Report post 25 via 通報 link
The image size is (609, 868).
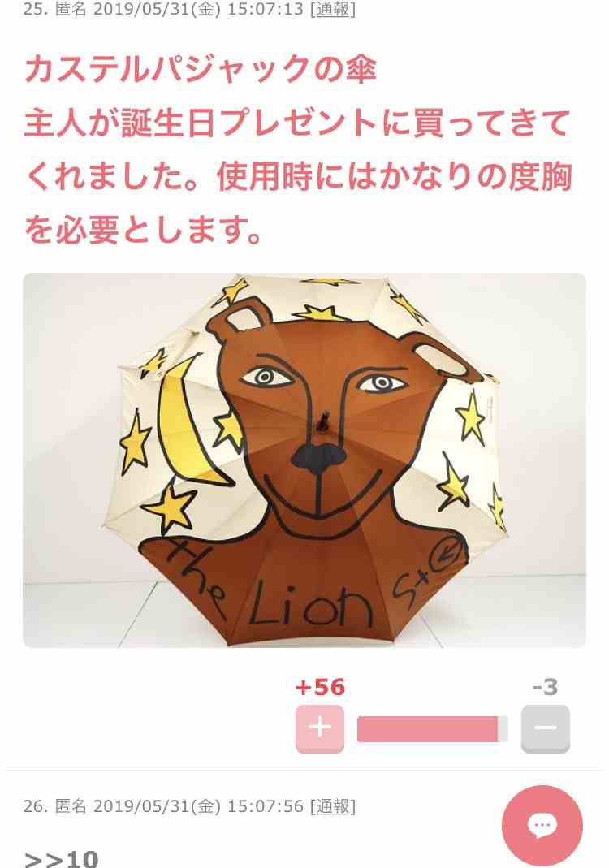333,9
